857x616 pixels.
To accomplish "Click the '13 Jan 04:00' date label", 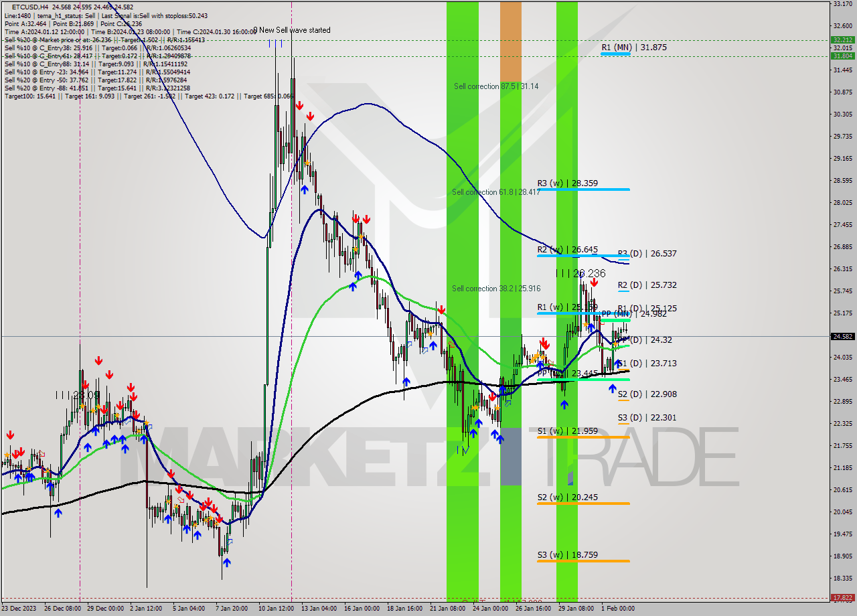I will pyautogui.click(x=319, y=609).
